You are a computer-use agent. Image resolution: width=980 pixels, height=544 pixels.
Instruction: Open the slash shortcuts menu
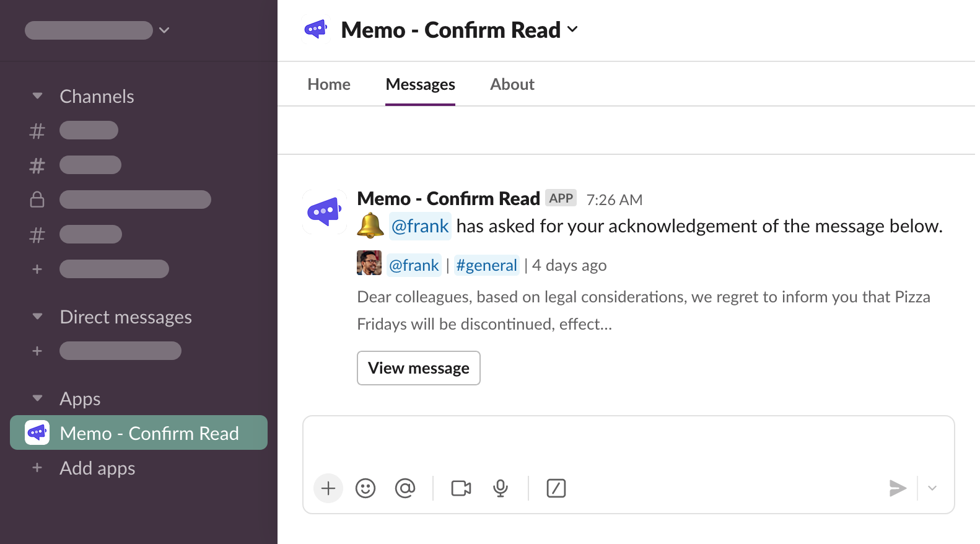(x=556, y=488)
